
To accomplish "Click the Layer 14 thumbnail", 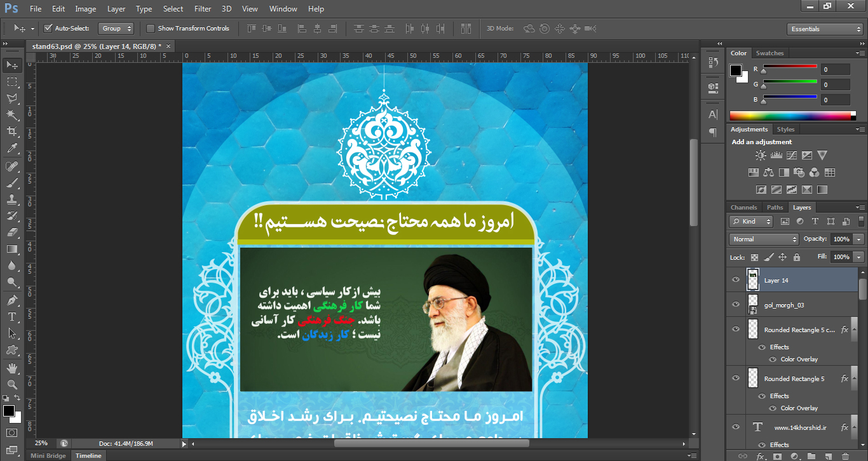I will coord(753,280).
